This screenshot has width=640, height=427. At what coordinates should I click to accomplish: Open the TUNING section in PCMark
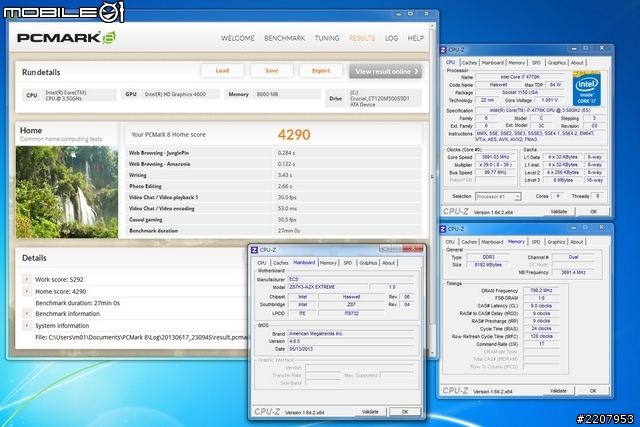(327, 38)
